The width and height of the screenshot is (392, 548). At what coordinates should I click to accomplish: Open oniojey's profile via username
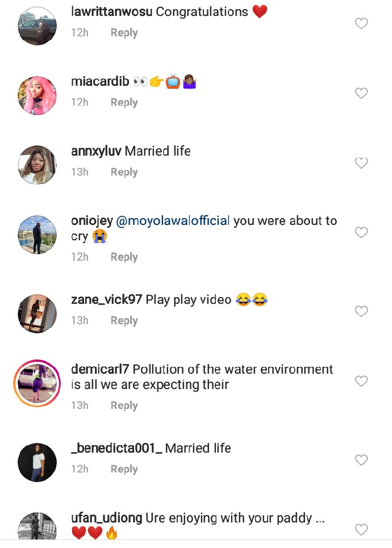pyautogui.click(x=92, y=221)
